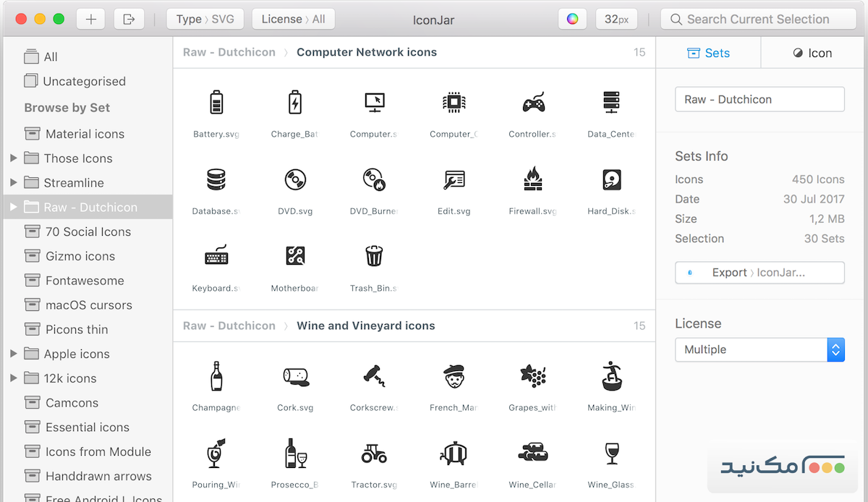The height and width of the screenshot is (502, 868).
Task: Select the Wine_Glass icon
Action: point(611,454)
